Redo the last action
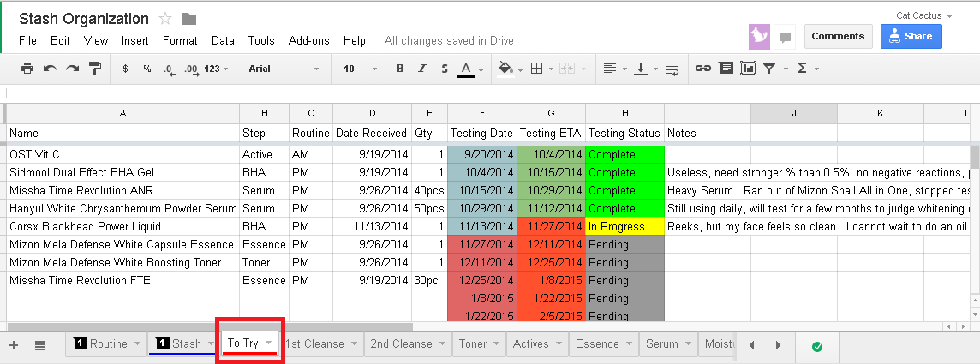The height and width of the screenshot is (364, 980). 73,69
